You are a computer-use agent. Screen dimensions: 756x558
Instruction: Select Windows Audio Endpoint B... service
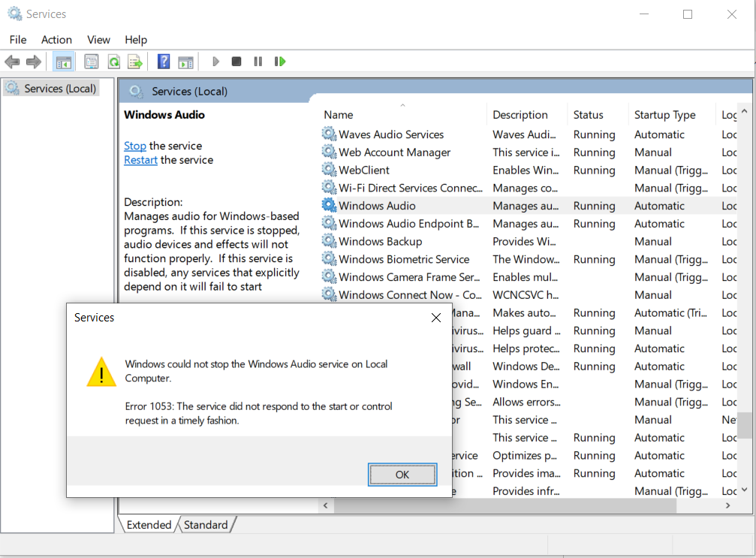pos(409,224)
